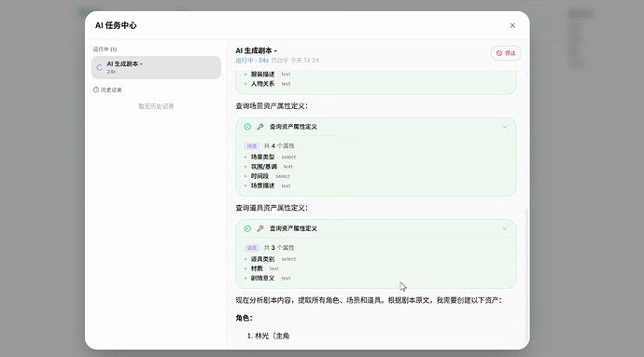Screen dimensions: 644x357
Task: Select the 人物关系 attribute row
Action: (267, 84)
